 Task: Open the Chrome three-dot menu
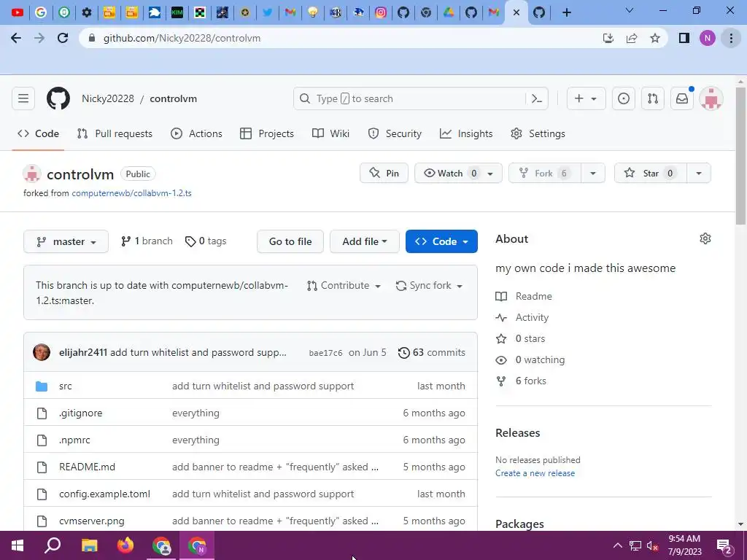pos(731,38)
